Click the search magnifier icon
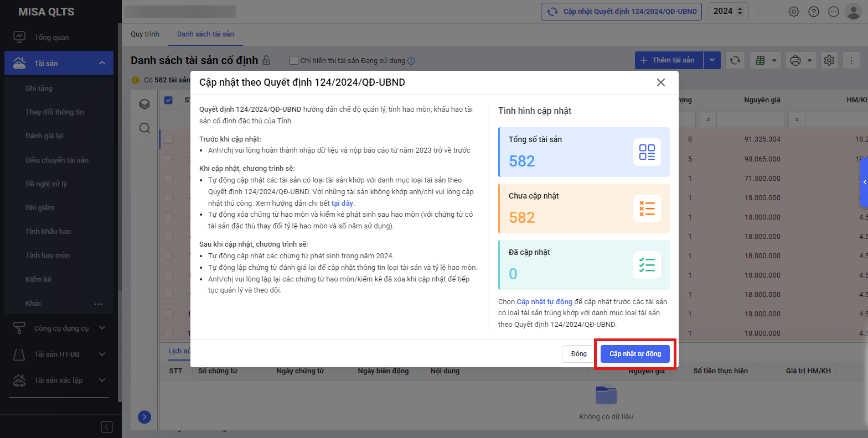Image resolution: width=868 pixels, height=438 pixels. point(144,128)
